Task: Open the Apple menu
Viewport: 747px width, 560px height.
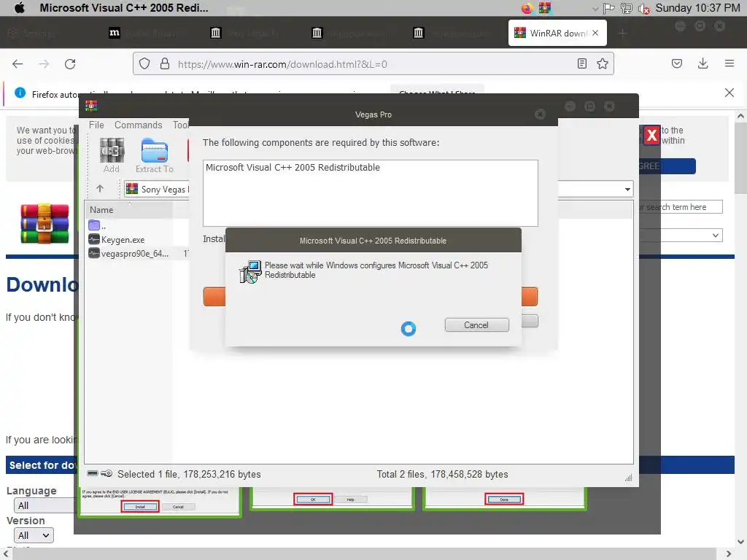Action: (20, 7)
